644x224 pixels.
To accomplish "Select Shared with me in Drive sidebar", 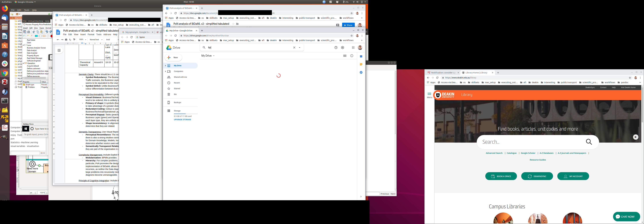I will (x=180, y=77).
